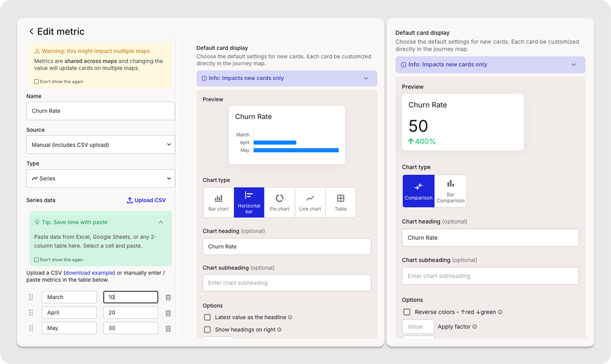Click info icon beside Show headings on right

(279, 329)
